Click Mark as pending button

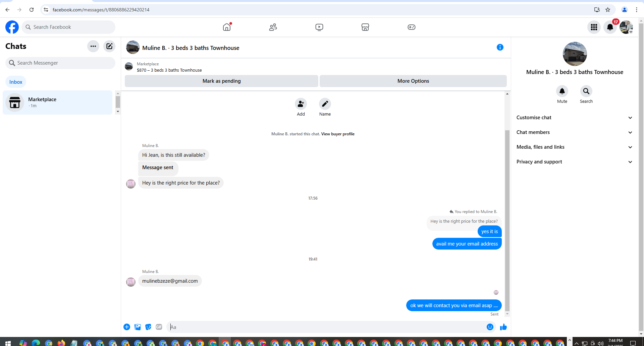221,81
